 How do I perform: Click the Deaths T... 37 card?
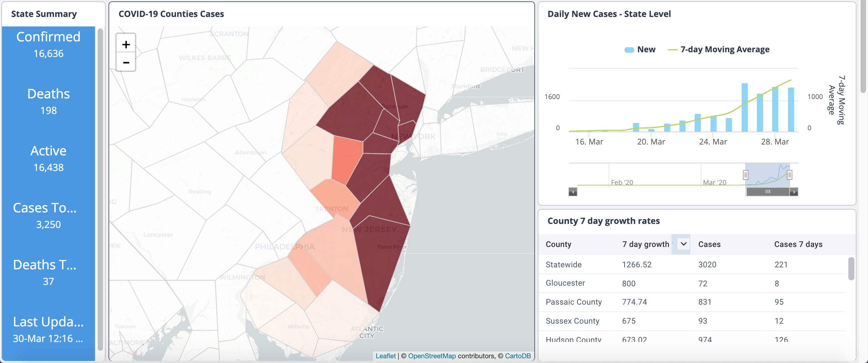click(48, 272)
